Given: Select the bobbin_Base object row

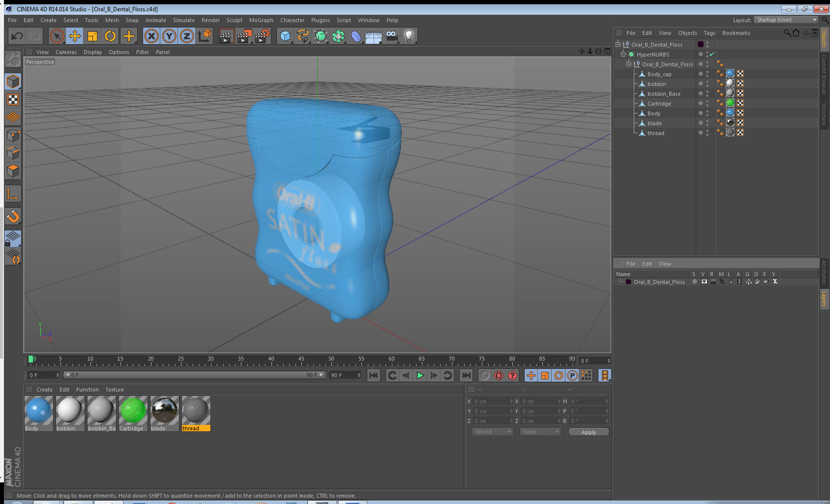Looking at the screenshot, I should click(x=664, y=93).
